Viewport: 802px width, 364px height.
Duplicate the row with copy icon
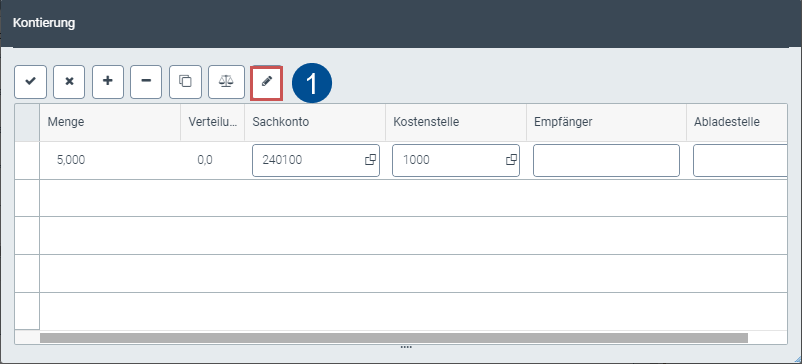[185, 82]
